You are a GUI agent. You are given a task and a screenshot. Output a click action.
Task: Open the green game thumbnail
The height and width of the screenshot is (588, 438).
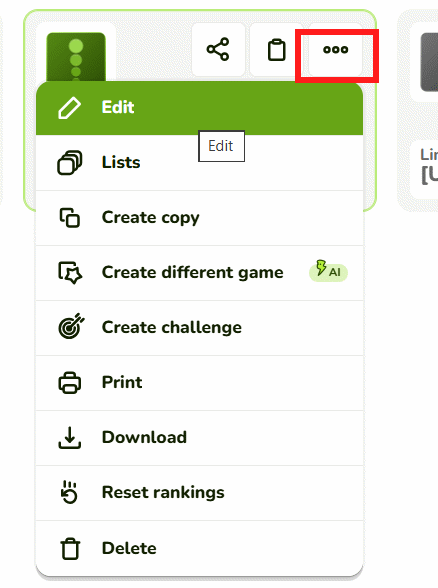coord(76,57)
